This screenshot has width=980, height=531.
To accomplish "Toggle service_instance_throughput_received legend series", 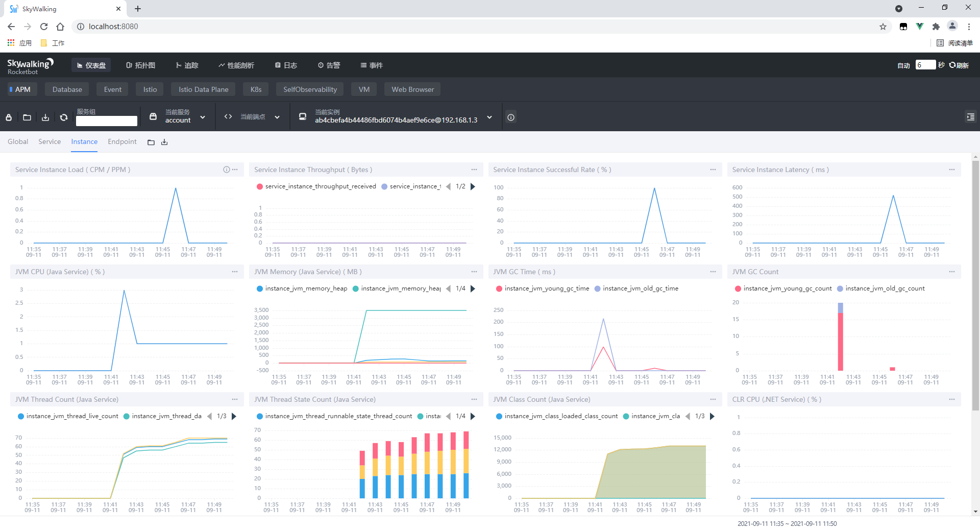I will (x=316, y=186).
